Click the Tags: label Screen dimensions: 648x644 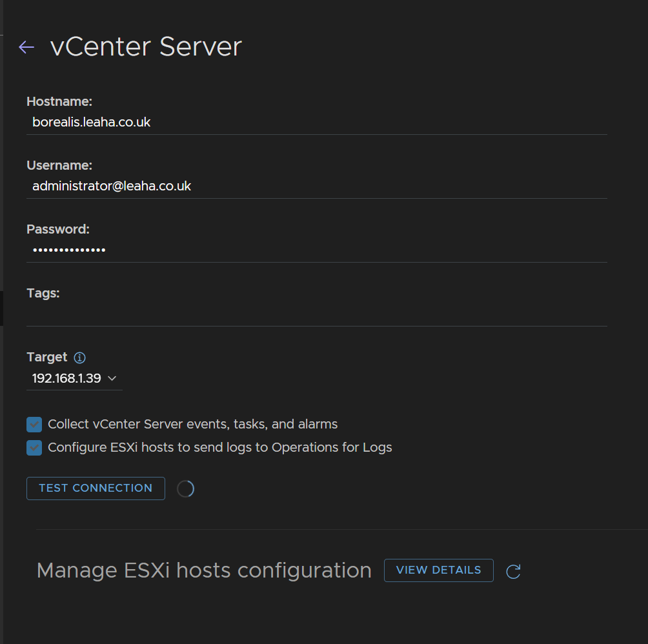(43, 294)
